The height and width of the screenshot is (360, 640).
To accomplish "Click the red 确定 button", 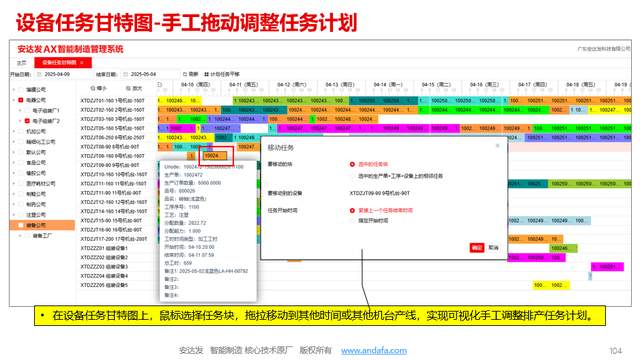I will click(476, 247).
